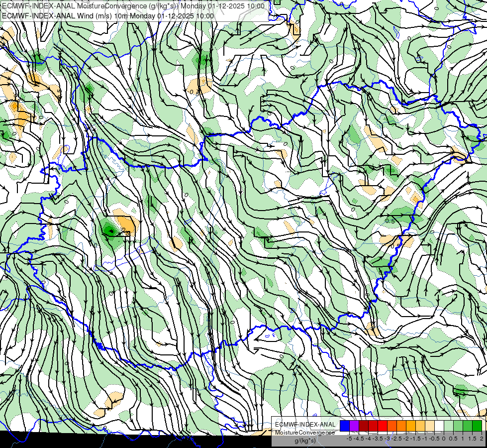The image size is (487, 448).
Task: Pick the red-orange swatch between -3 and -2.5
Action: coord(392,426)
